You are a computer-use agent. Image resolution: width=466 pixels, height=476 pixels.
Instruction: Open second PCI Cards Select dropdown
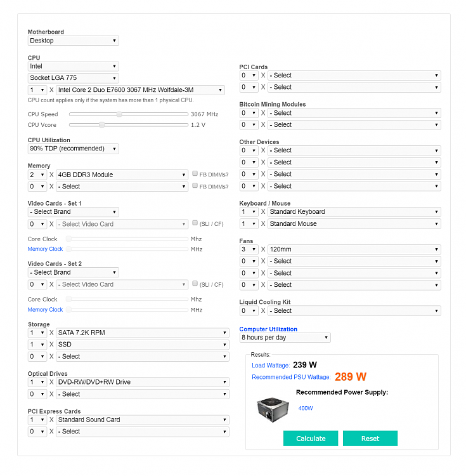354,88
